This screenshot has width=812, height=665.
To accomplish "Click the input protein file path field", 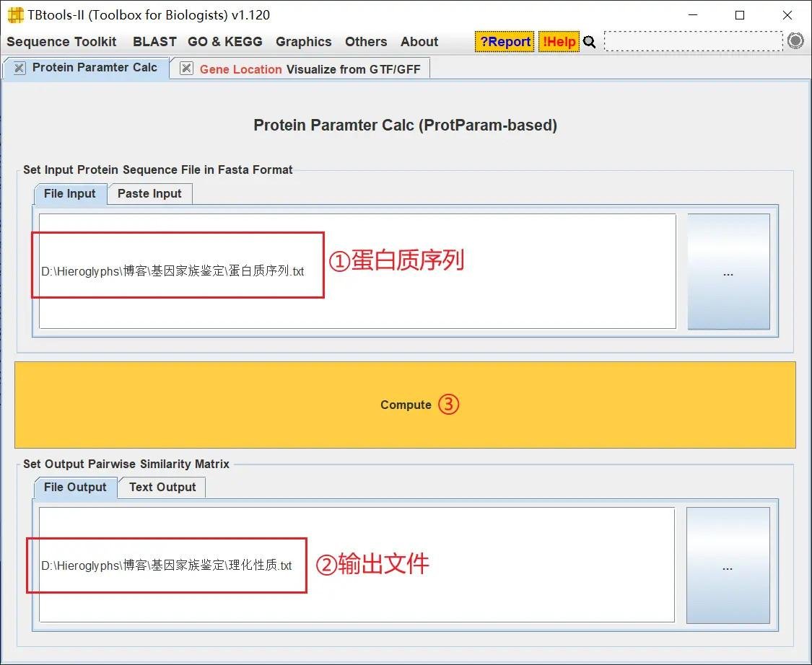I will pyautogui.click(x=357, y=271).
